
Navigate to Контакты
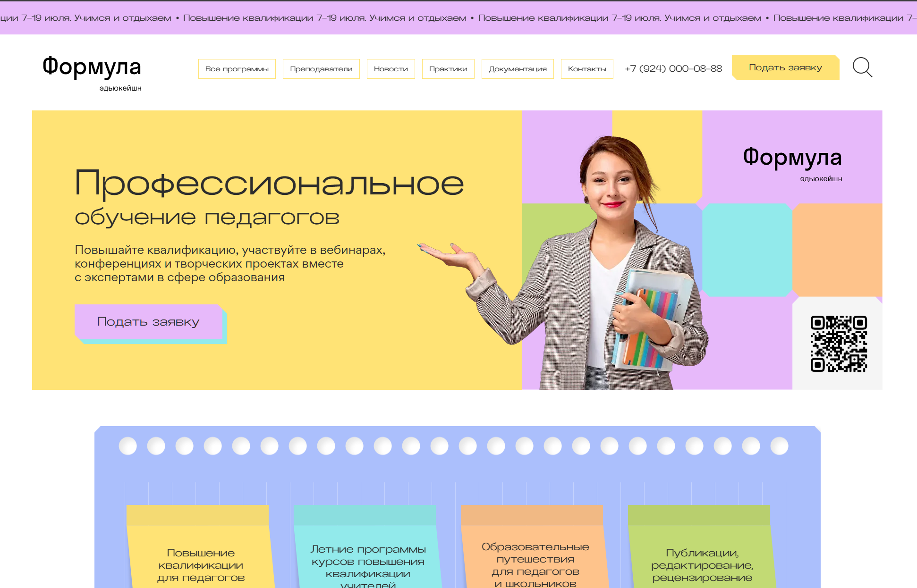587,69
